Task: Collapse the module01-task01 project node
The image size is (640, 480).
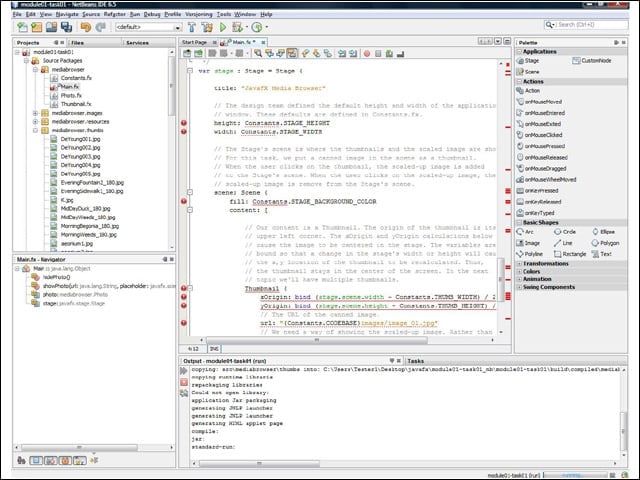Action: coord(17,52)
